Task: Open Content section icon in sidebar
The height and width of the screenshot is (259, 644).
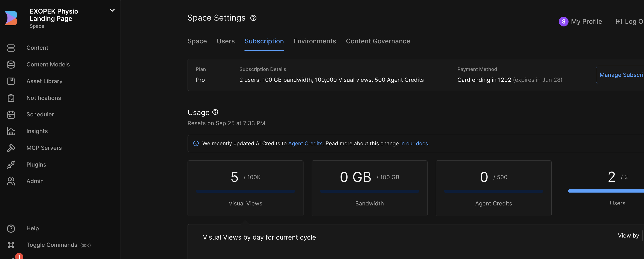Action: (11, 48)
